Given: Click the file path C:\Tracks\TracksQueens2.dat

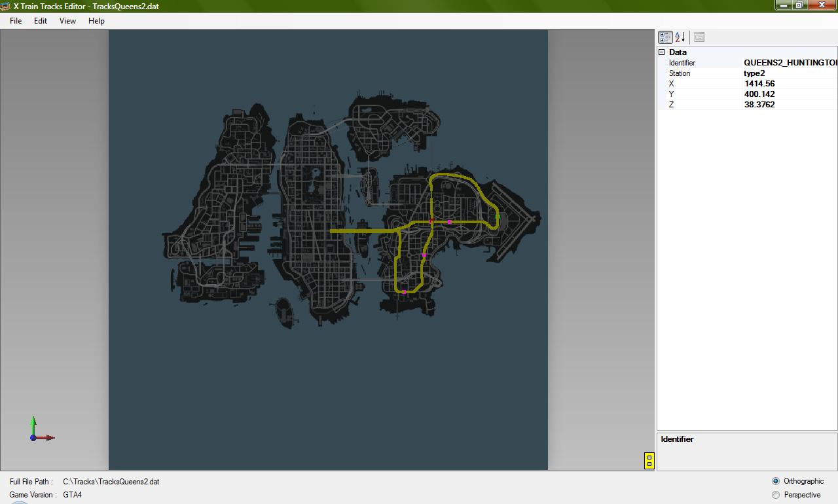Looking at the screenshot, I should point(111,482).
